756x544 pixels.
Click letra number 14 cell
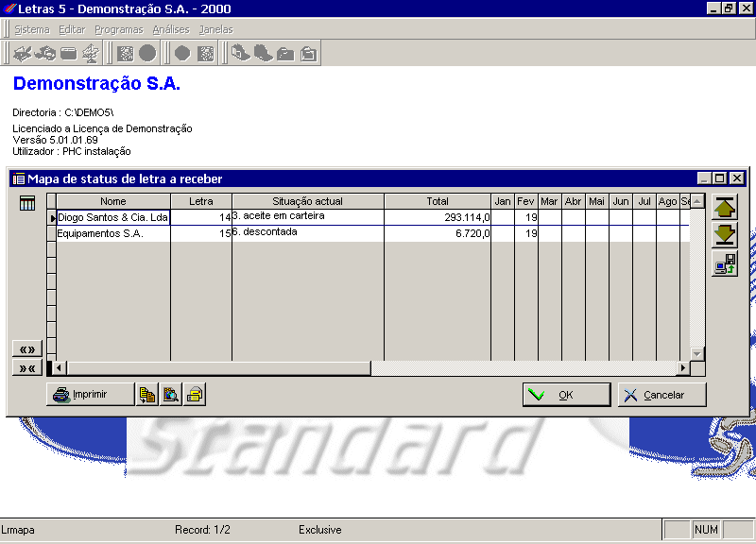tap(201, 217)
